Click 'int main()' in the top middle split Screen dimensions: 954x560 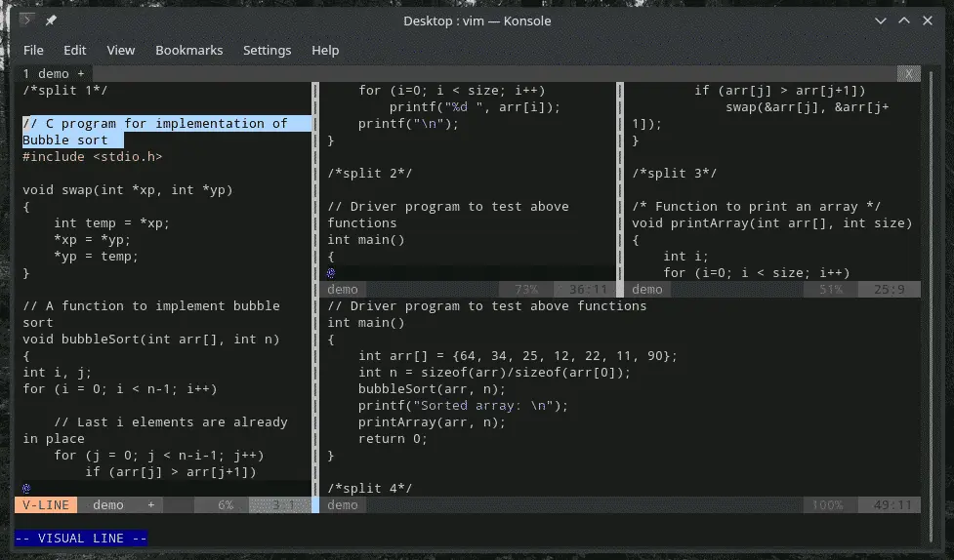coord(366,240)
